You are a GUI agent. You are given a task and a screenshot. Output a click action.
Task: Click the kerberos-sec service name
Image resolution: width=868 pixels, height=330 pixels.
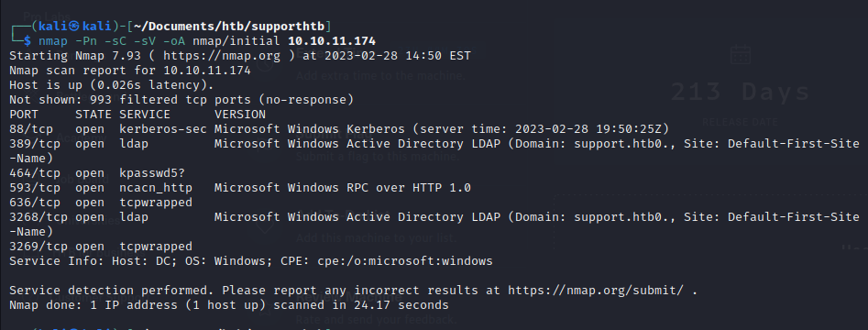(x=163, y=129)
